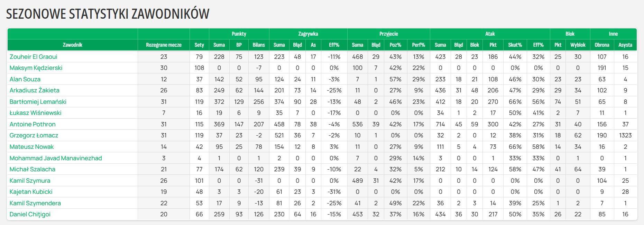
Task: Open Łukasz Wiśniewski player page
Action: tap(36, 113)
